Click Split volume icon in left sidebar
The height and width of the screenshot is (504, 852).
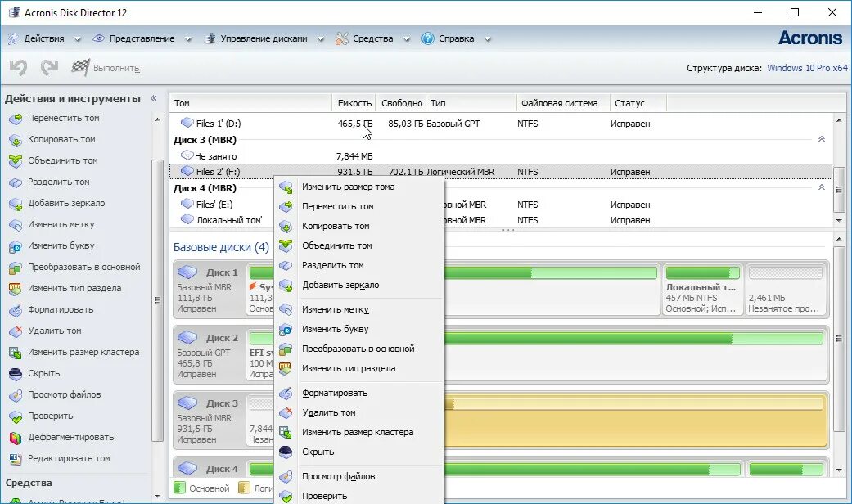[16, 182]
